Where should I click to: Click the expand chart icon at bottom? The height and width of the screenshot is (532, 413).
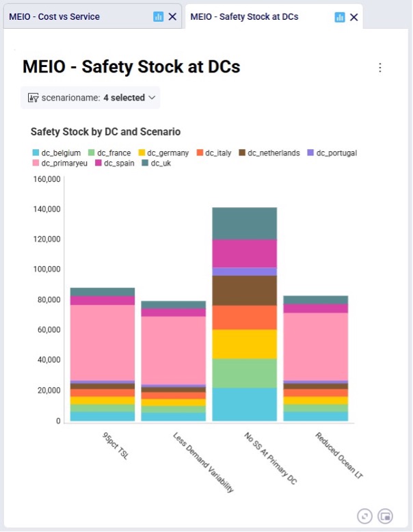pos(365,516)
